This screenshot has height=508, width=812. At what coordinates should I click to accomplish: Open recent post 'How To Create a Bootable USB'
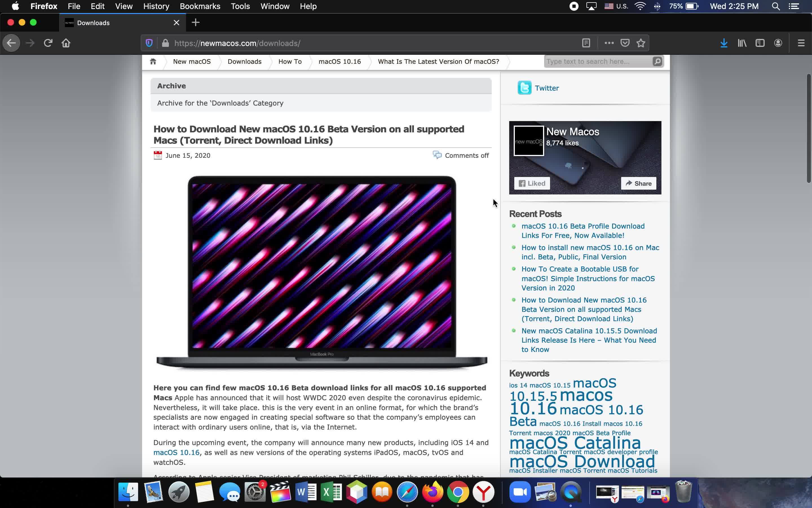tap(588, 279)
